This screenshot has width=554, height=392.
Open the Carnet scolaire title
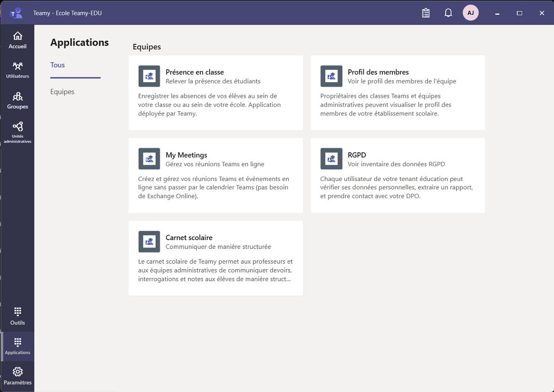click(189, 238)
